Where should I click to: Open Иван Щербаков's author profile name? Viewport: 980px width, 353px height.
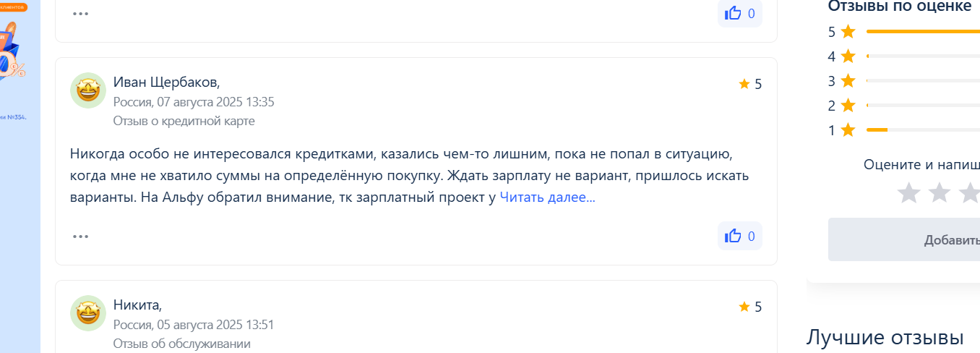[x=167, y=82]
